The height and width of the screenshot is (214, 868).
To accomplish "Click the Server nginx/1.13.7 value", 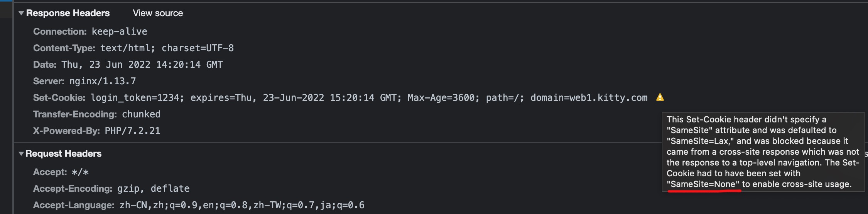I will coord(103,81).
